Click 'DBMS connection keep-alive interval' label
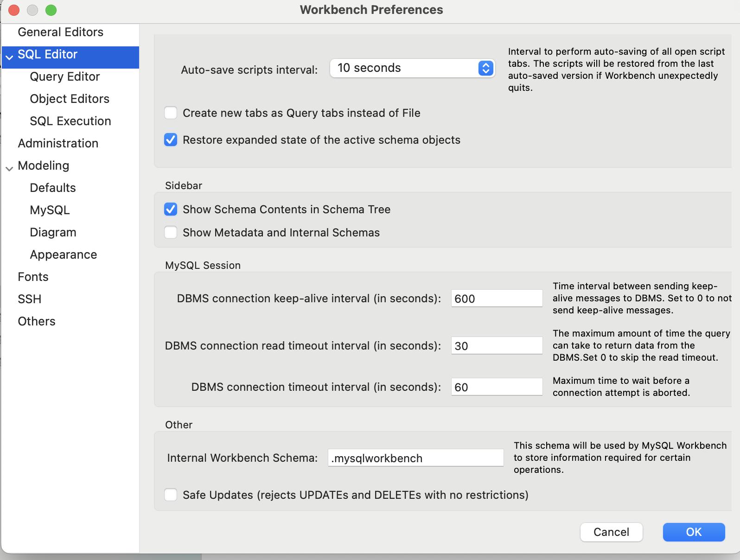Image resolution: width=740 pixels, height=560 pixels. click(x=309, y=298)
